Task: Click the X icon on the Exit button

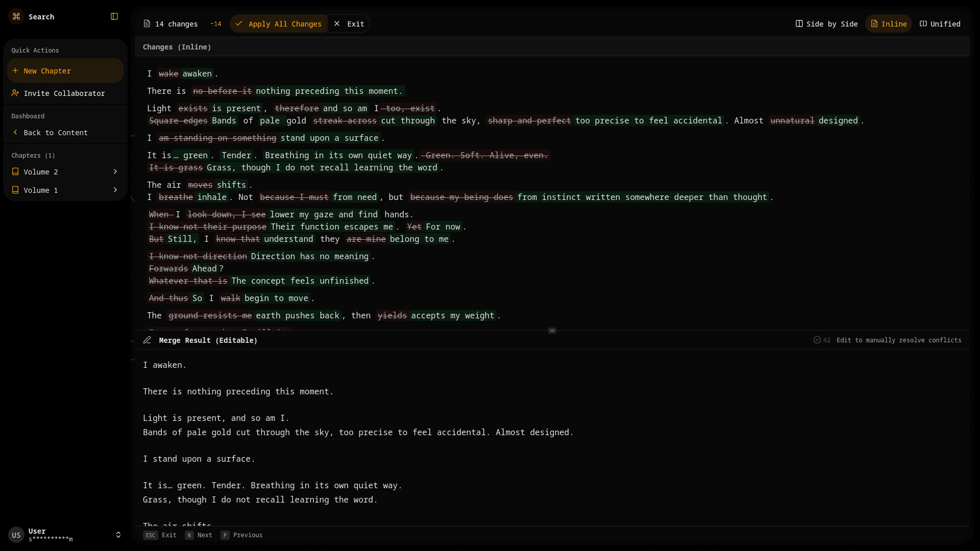Action: click(x=336, y=23)
